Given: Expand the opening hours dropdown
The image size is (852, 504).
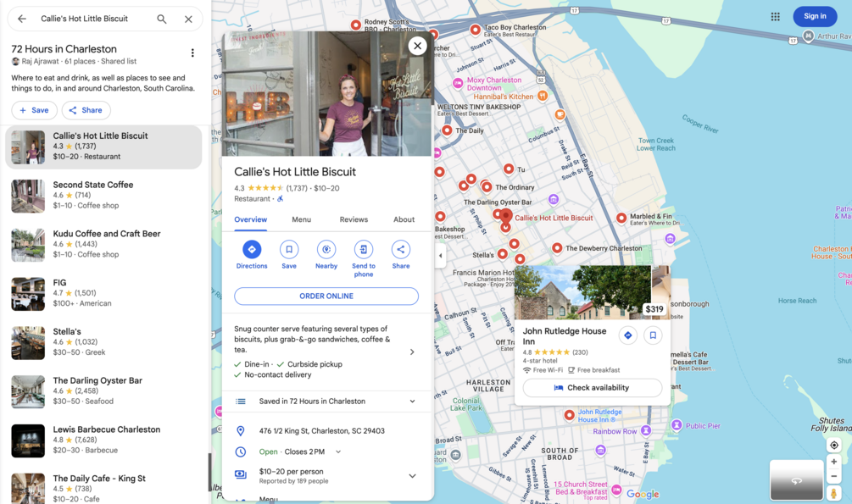Looking at the screenshot, I should tap(338, 451).
